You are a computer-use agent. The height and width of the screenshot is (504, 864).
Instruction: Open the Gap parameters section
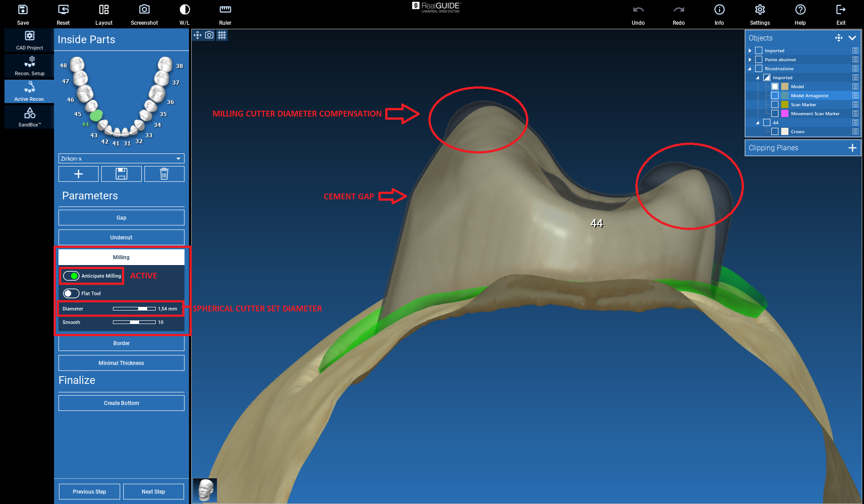(121, 218)
